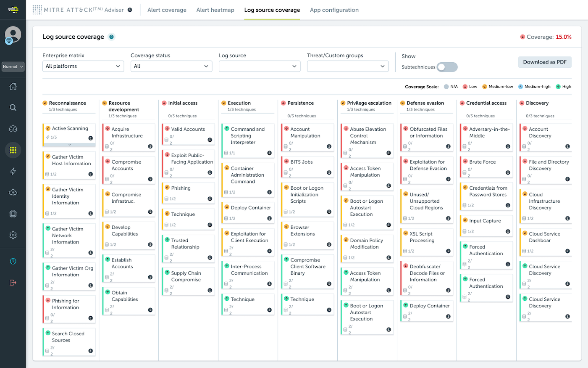The width and height of the screenshot is (588, 368).
Task: Select the Log source combo box
Action: pos(260,66)
